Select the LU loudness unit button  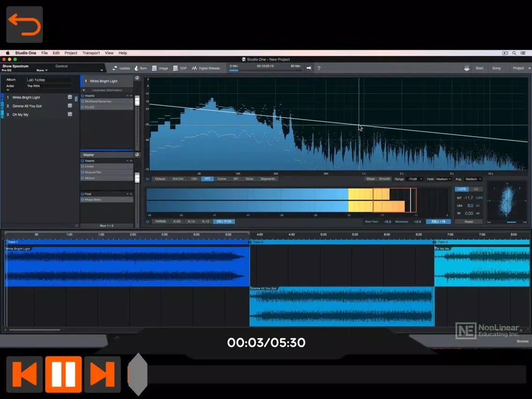(x=476, y=189)
